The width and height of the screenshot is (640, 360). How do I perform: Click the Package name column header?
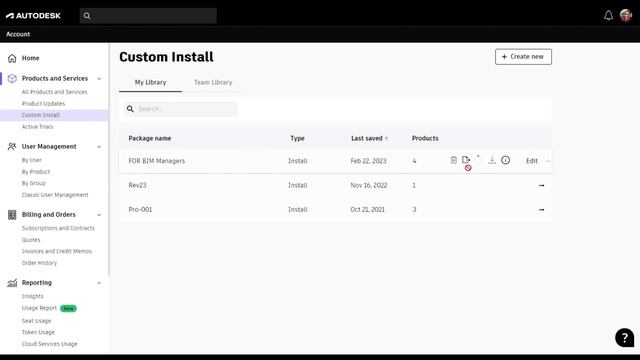pos(150,138)
